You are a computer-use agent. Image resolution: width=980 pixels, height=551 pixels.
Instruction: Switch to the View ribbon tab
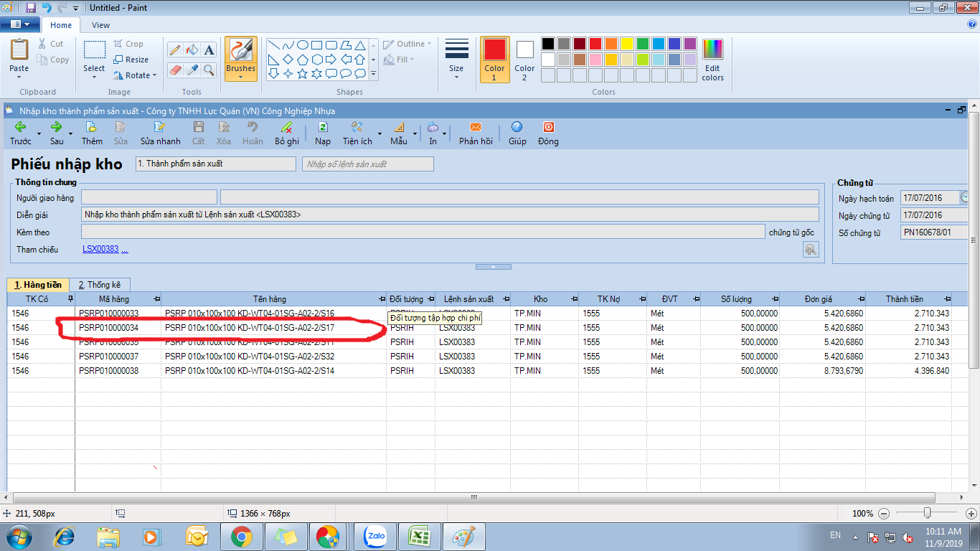coord(100,25)
